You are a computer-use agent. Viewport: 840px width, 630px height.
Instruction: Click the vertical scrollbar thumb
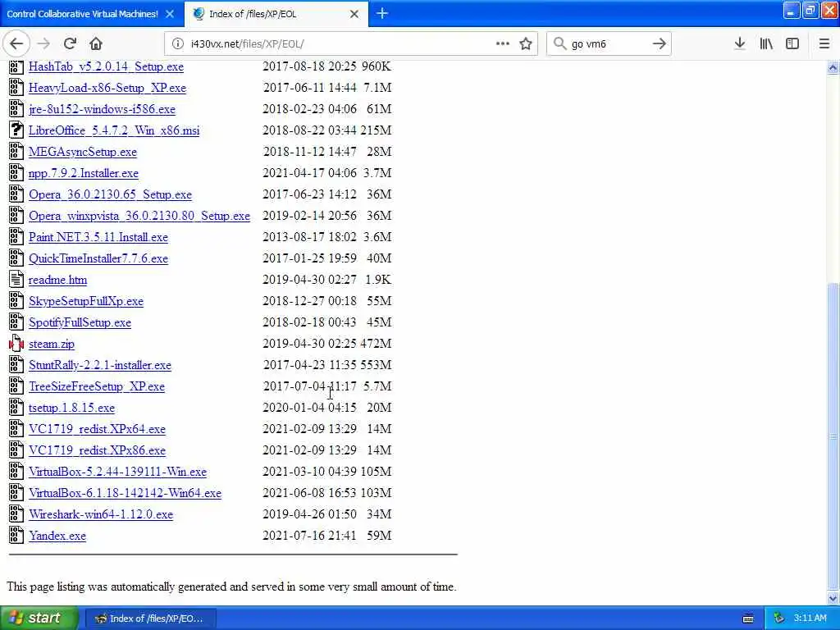(x=833, y=435)
